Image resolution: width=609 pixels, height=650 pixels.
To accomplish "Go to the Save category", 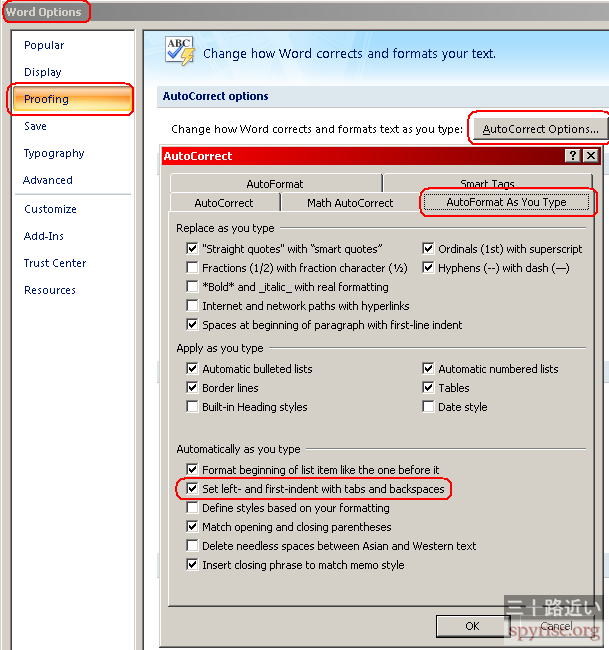I will (x=35, y=126).
